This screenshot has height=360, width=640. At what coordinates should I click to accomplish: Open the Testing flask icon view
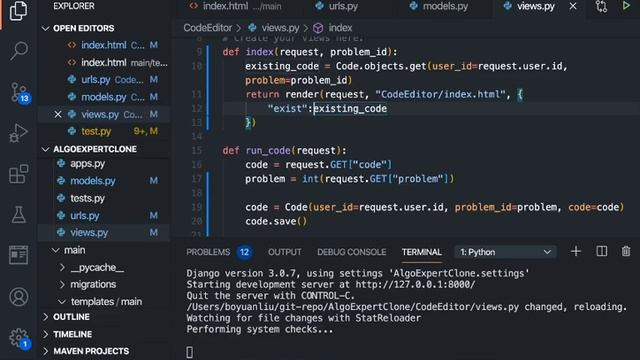pos(18,214)
